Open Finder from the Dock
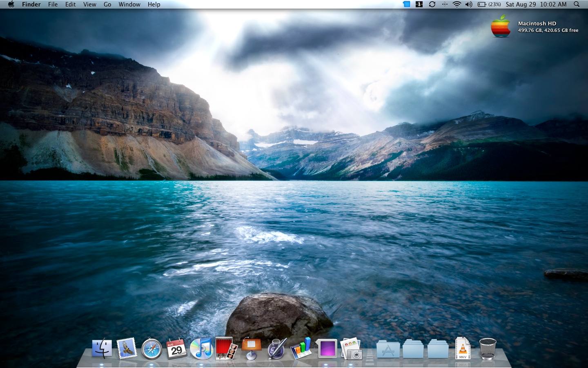The image size is (588, 368). (102, 349)
